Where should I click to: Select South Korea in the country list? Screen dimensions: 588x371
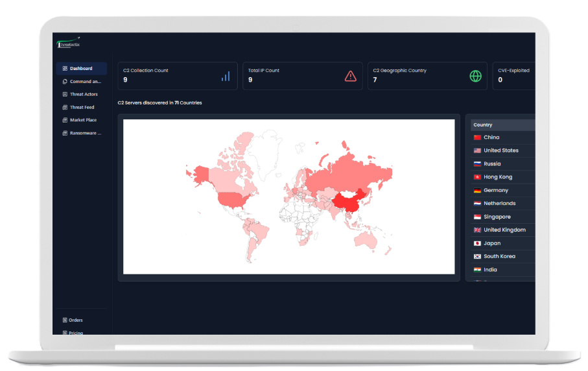[503, 256]
